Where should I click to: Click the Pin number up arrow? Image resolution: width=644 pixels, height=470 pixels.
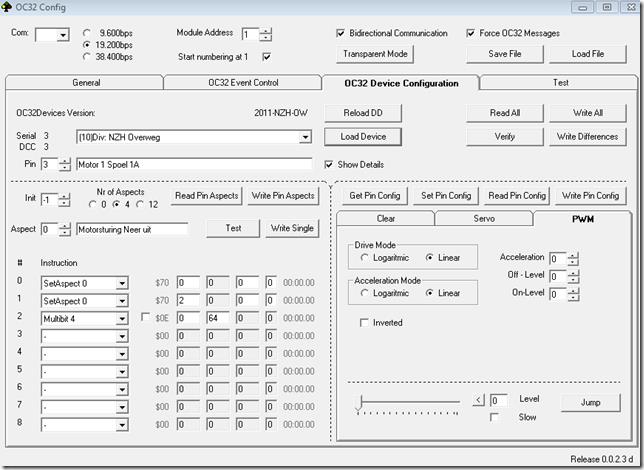point(65,160)
